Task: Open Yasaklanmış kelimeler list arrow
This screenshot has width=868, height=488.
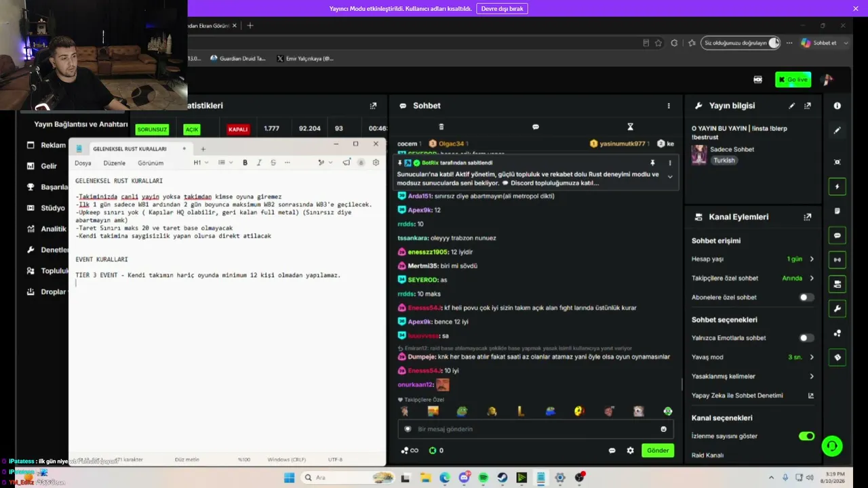Action: pos(812,376)
